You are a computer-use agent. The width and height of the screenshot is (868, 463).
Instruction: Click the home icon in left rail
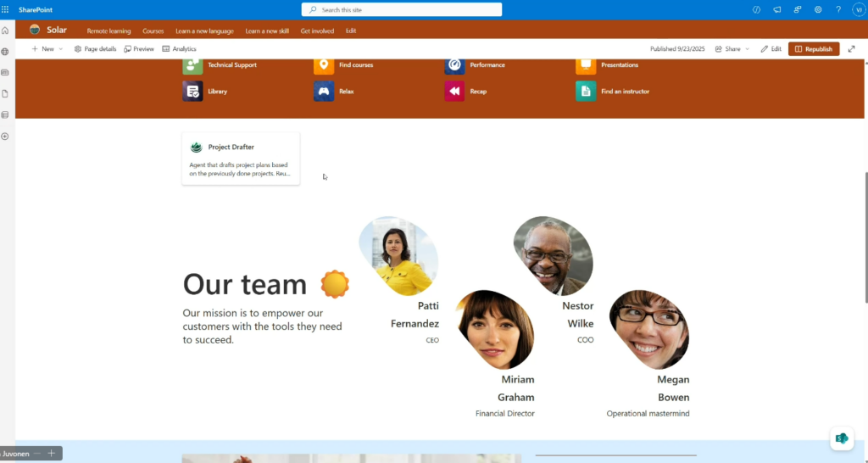click(x=5, y=31)
